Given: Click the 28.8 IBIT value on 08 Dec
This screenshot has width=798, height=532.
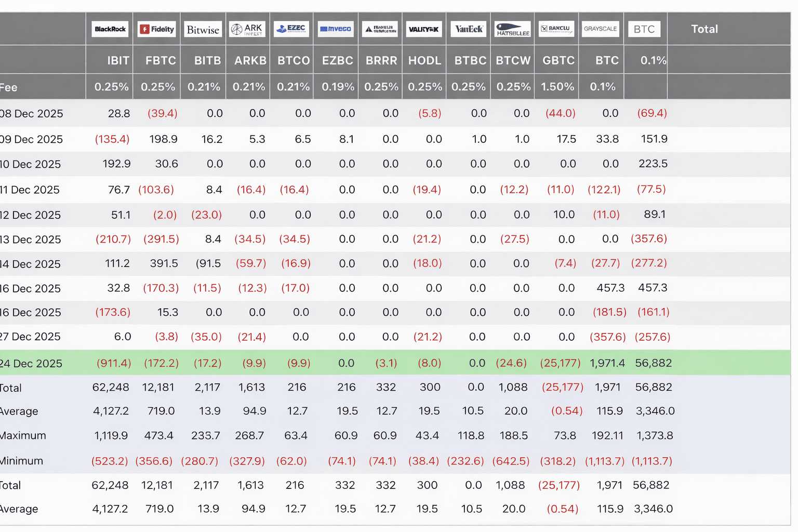Looking at the screenshot, I should (x=119, y=113).
